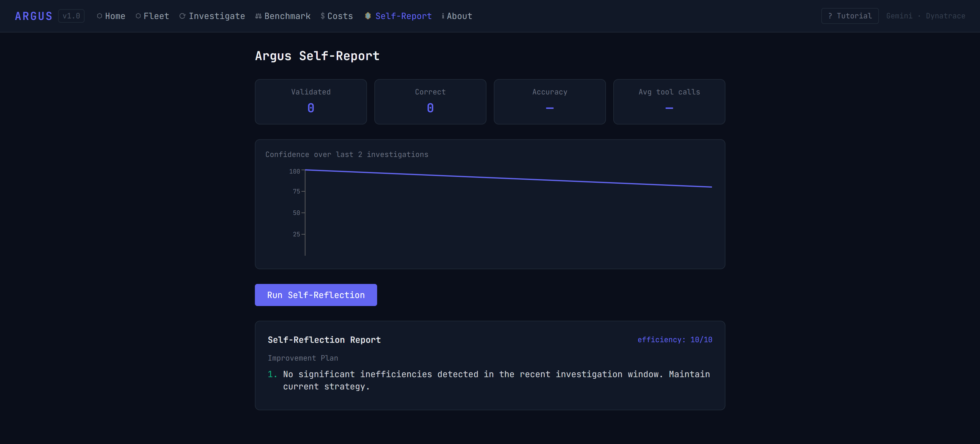
Task: Click the Investigate refresh icon
Action: pos(182,16)
